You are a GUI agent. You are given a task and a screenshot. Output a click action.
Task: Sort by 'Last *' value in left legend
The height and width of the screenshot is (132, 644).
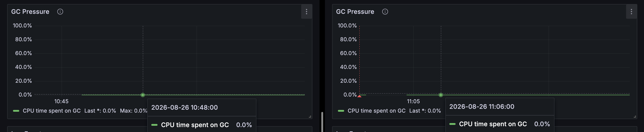(x=100, y=111)
